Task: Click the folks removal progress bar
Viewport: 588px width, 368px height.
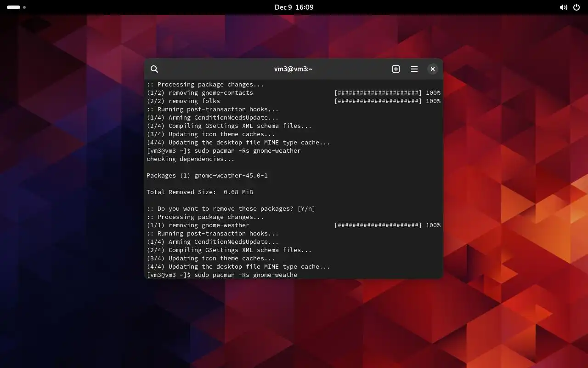Action: click(378, 101)
